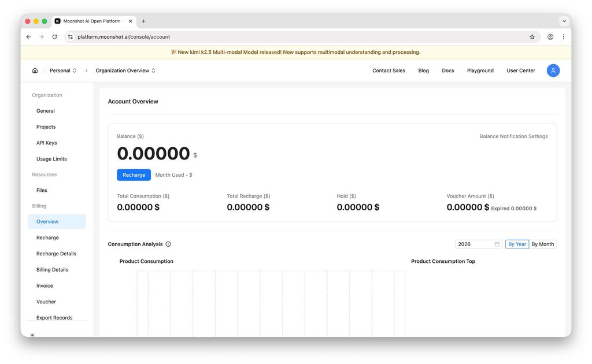The width and height of the screenshot is (592, 364).
Task: Open API Keys in the sidebar
Action: (57, 143)
